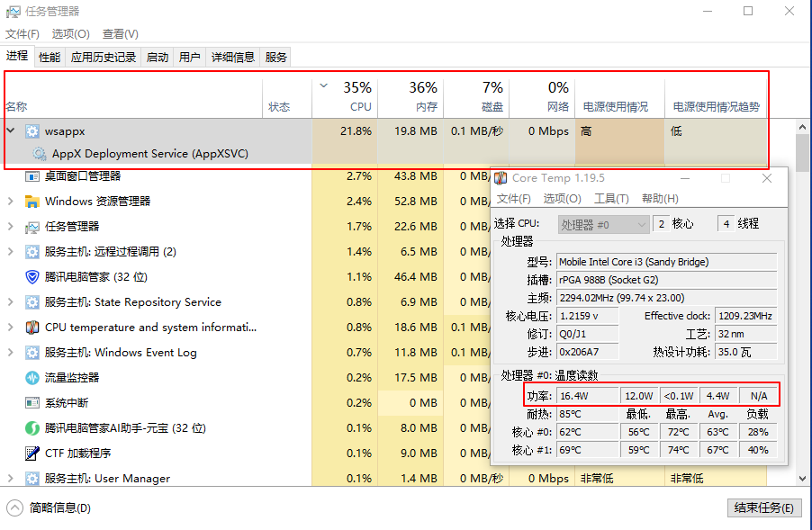Click the 主频 field showing 2294.02MHz
812x530 pixels.
667,298
